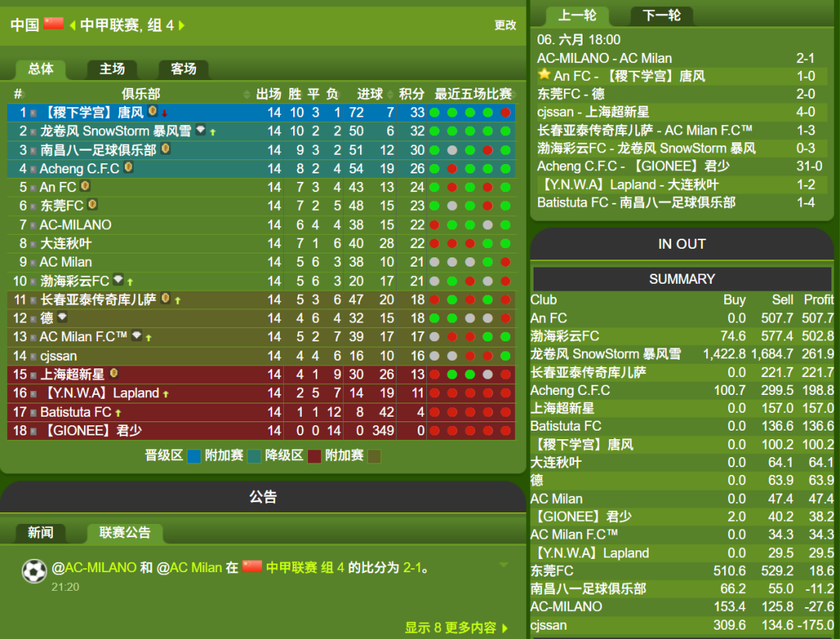Click the soccer ball icon in the announcement
Viewport: 840px width, 639px height.
pos(34,571)
